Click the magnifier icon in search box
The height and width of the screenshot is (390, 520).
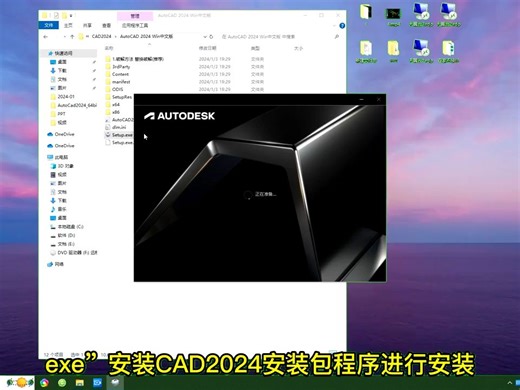337,37
